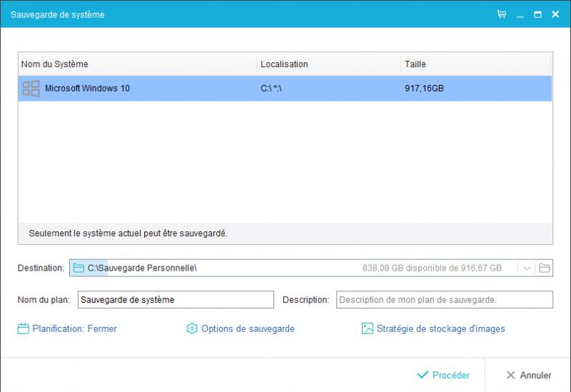Open Planification: Fermer link
This screenshot has height=392, width=571.
(x=74, y=328)
